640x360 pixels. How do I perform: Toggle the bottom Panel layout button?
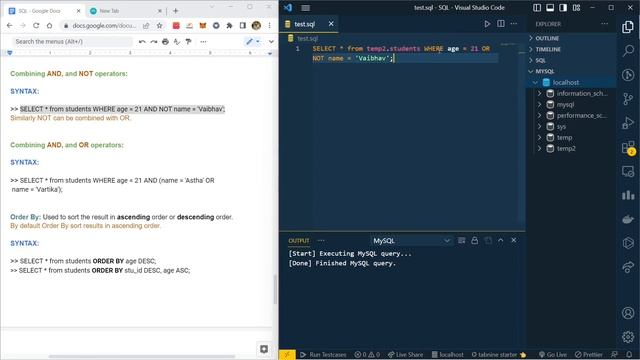(x=550, y=8)
